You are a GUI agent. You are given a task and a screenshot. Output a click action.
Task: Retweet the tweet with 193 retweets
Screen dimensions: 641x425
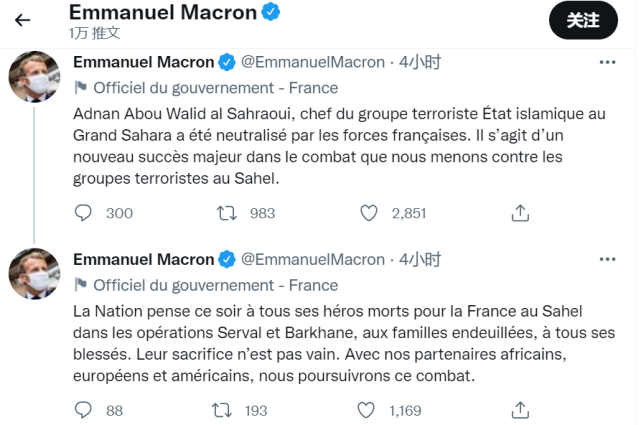(x=228, y=410)
